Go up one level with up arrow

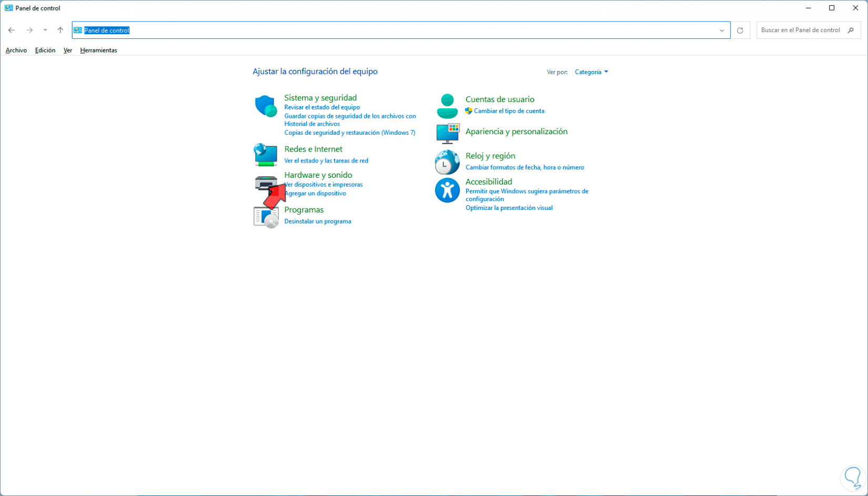tap(60, 30)
